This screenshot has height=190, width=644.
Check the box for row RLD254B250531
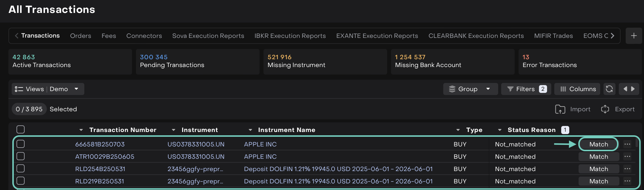point(20,169)
